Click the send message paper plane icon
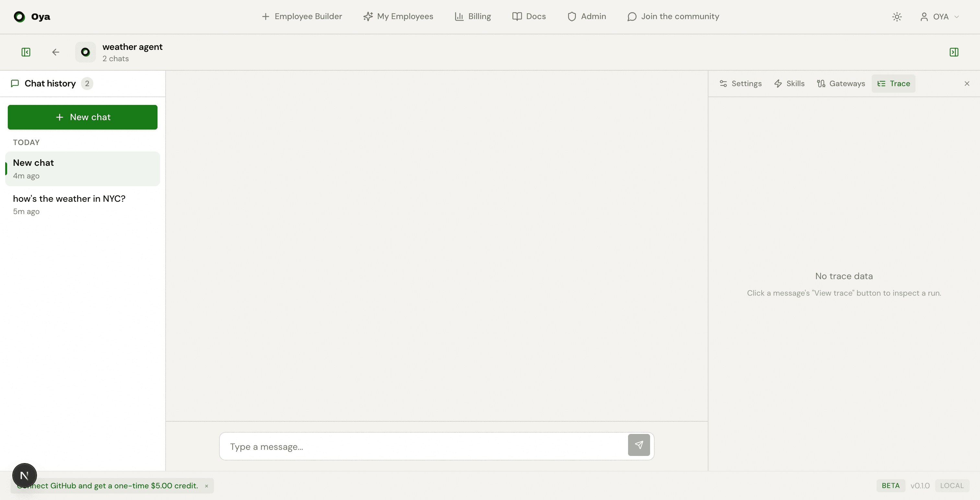Viewport: 980px width, 500px height. (639, 445)
